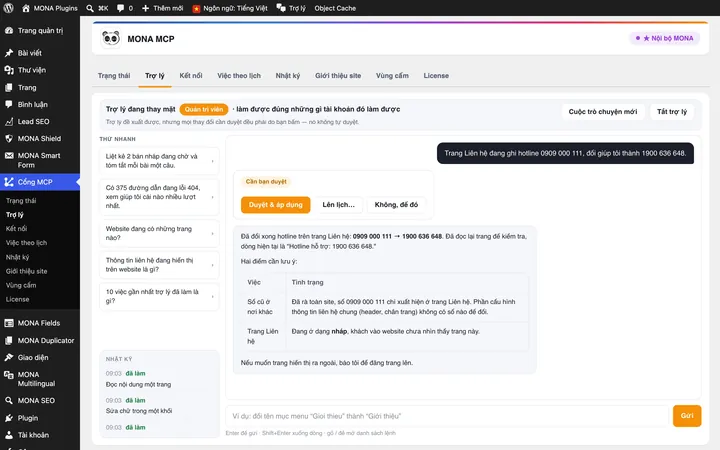Click the Trợ lý chat icon in admin bar

pyautogui.click(x=281, y=8)
